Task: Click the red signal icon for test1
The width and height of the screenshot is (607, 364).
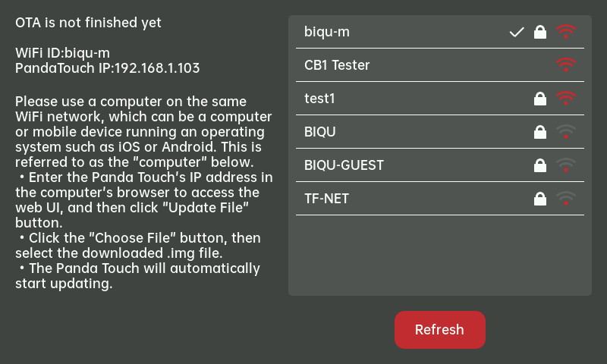Action: tap(565, 99)
